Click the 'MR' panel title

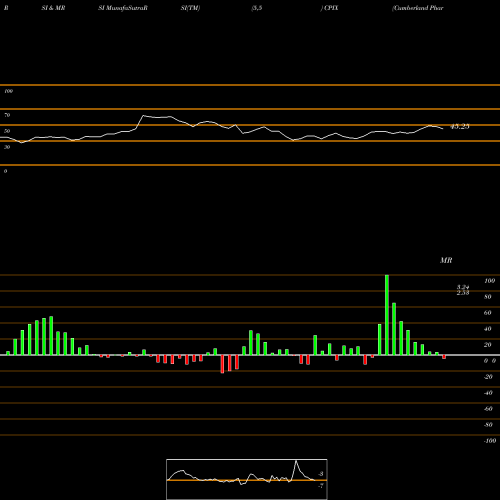[446, 260]
